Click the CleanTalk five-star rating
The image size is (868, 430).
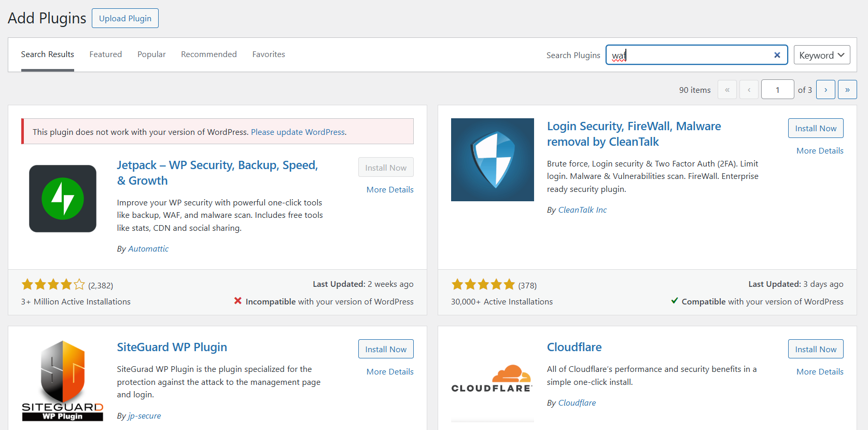click(483, 284)
